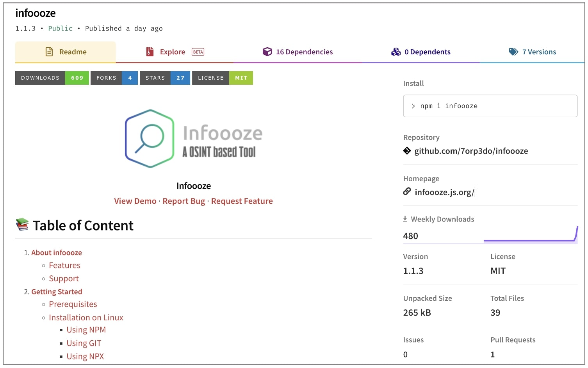Jump to Installation on Linux section
588x368 pixels.
[86, 318]
